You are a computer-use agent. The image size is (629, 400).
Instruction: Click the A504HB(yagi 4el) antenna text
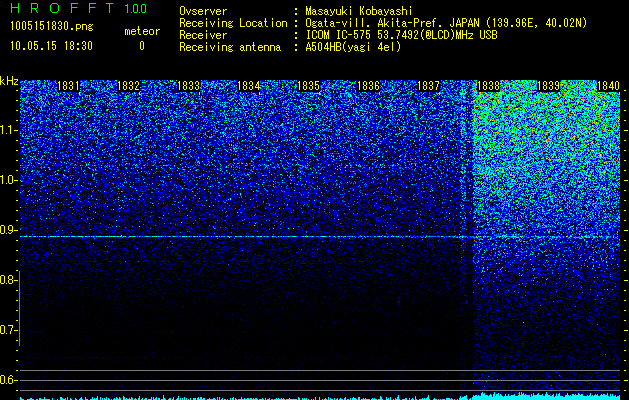[353, 47]
